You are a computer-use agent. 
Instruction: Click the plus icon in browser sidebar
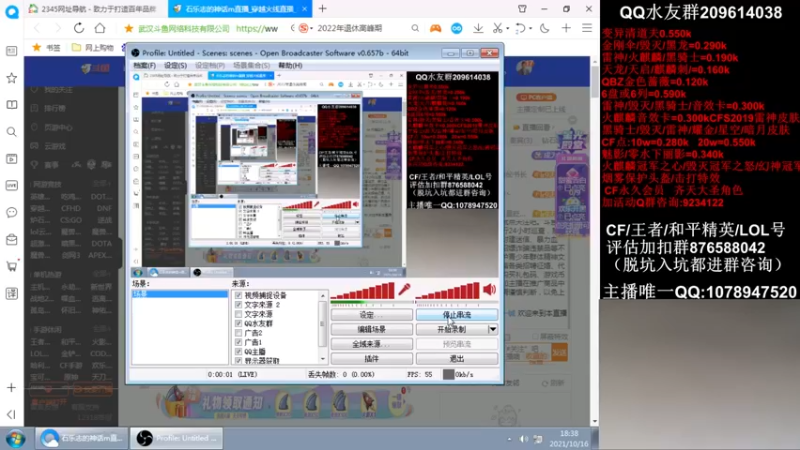tap(11, 388)
